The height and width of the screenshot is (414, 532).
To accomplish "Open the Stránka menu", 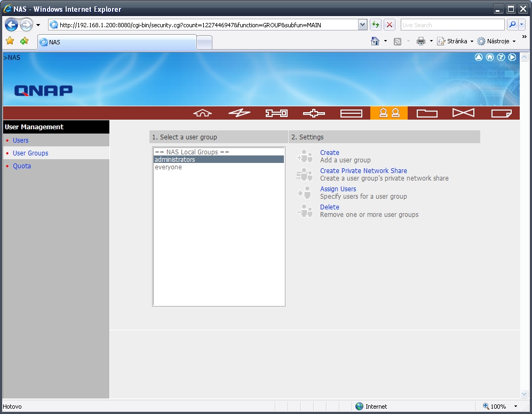I will pyautogui.click(x=455, y=41).
